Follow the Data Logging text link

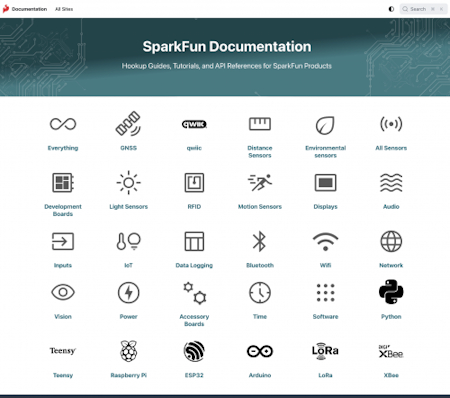point(194,265)
